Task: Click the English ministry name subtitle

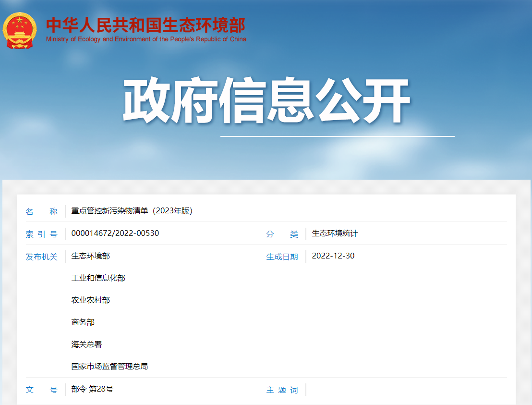Action: (x=146, y=39)
